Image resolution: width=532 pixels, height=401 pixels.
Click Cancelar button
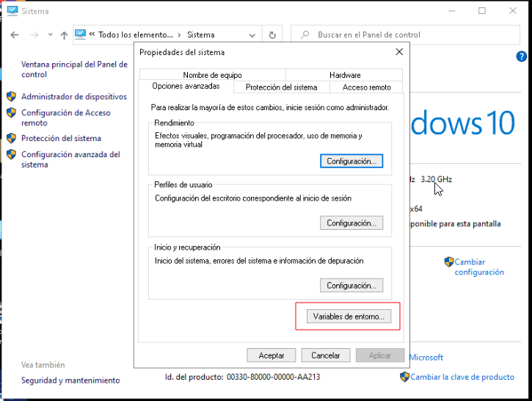326,355
